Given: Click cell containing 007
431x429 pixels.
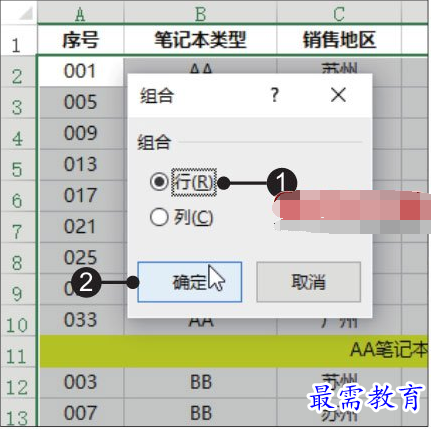Looking at the screenshot, I should pyautogui.click(x=80, y=413).
